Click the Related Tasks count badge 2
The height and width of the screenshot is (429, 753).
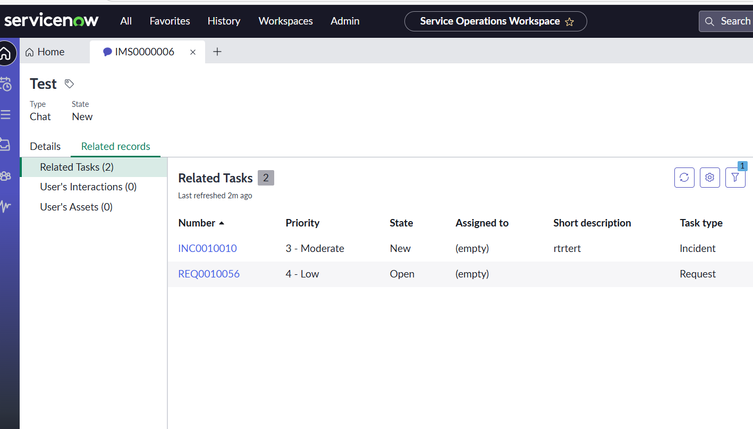click(x=266, y=178)
